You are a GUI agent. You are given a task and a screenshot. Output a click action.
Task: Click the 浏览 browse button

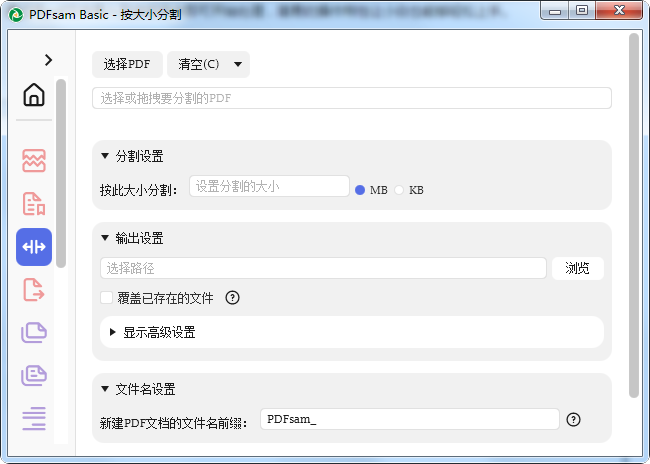[x=577, y=268]
